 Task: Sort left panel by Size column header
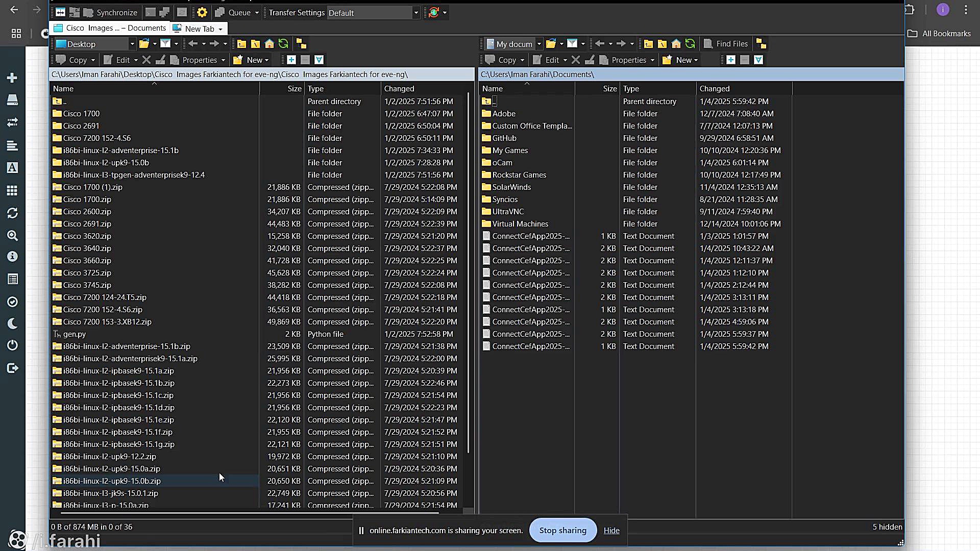(282, 88)
